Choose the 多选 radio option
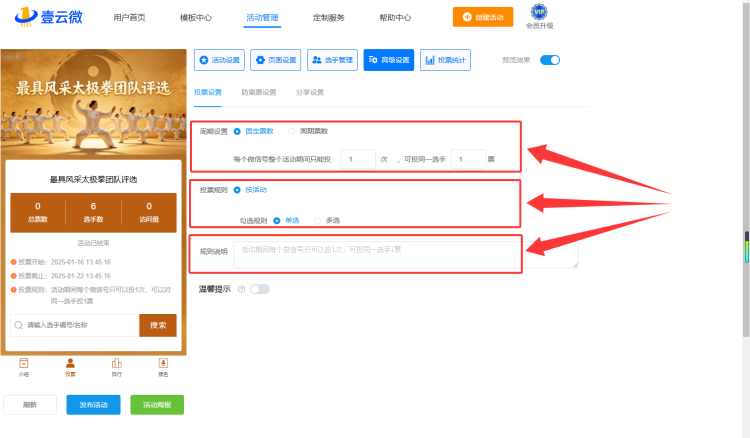The width and height of the screenshot is (750, 438). pyautogui.click(x=317, y=220)
